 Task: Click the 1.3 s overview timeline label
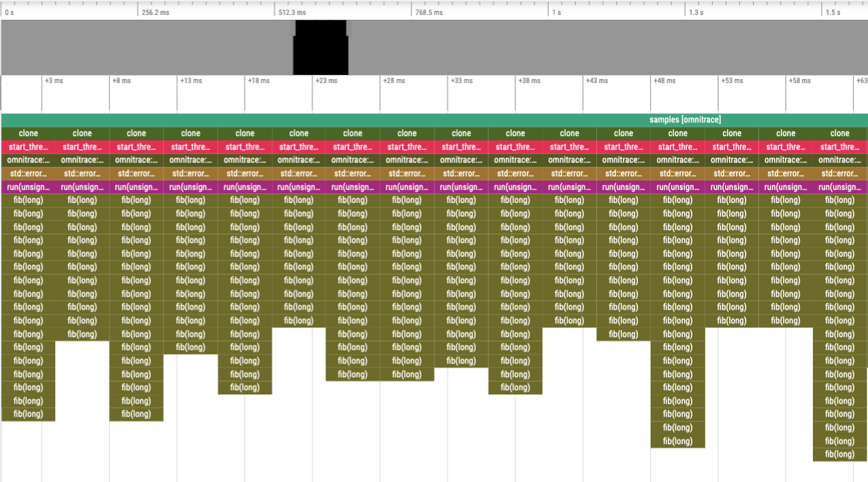pos(696,12)
